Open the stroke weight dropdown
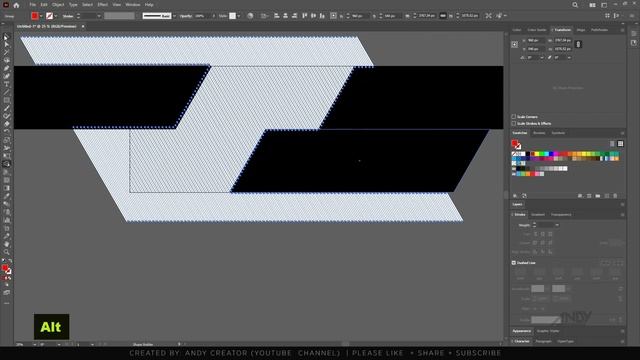 [99, 16]
